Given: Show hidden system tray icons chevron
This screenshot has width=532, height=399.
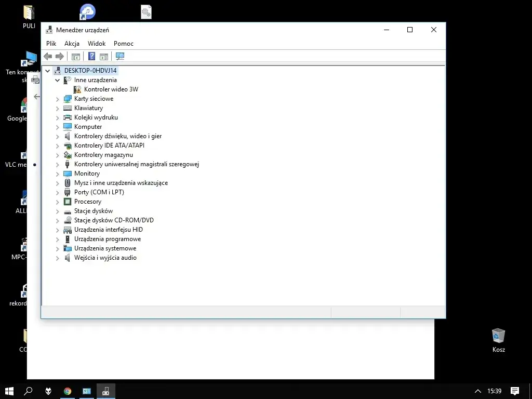Looking at the screenshot, I should [478, 391].
